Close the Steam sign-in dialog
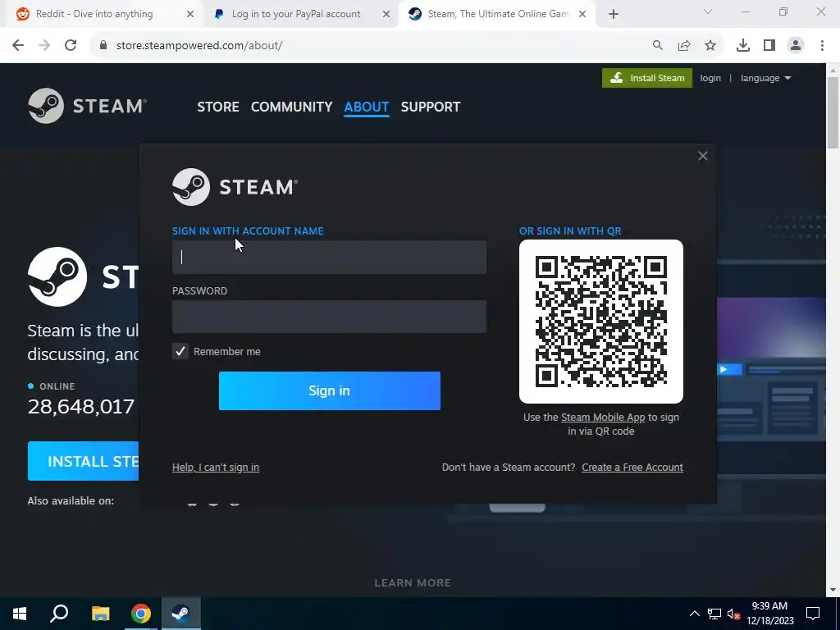 click(703, 156)
